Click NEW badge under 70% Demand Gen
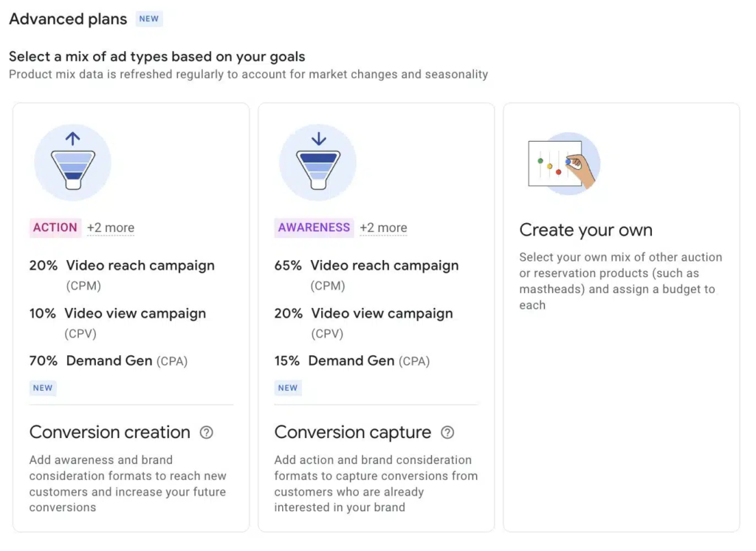756x551 pixels. [x=43, y=388]
